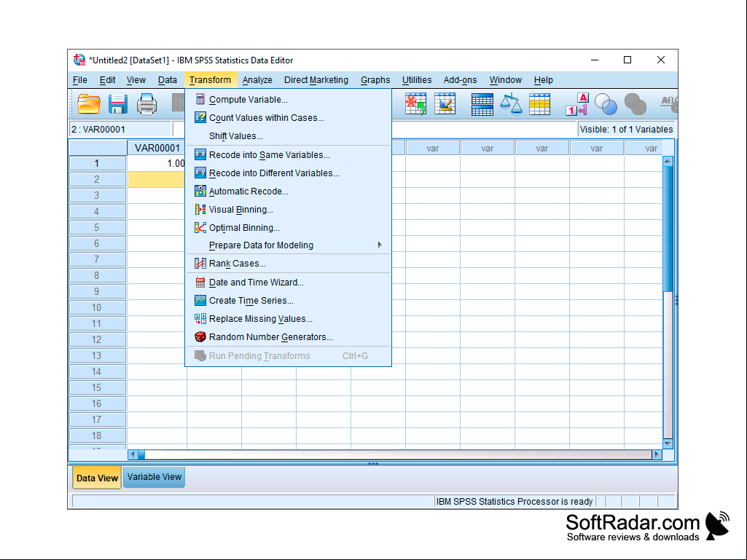The width and height of the screenshot is (747, 560).
Task: Open the Add-ons menu
Action: pyautogui.click(x=460, y=80)
